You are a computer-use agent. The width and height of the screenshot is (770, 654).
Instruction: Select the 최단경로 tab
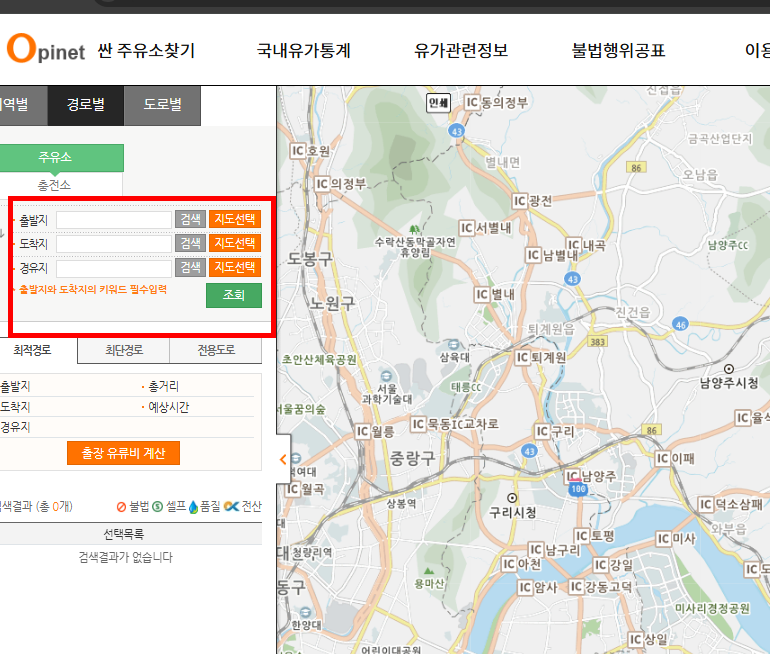(124, 350)
